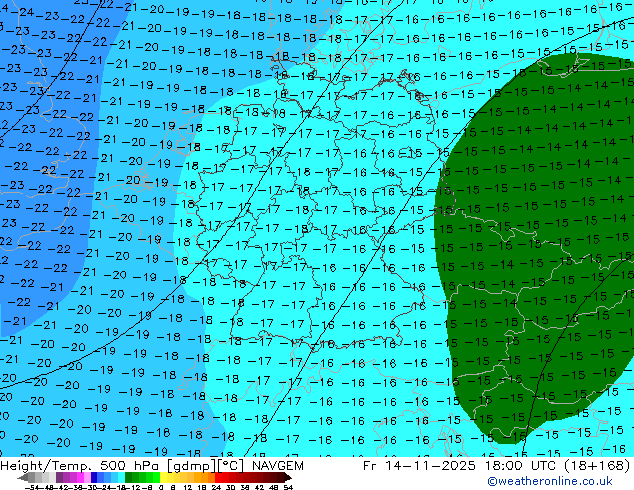Pick the bright yellow swatch in legend

click(x=163, y=477)
